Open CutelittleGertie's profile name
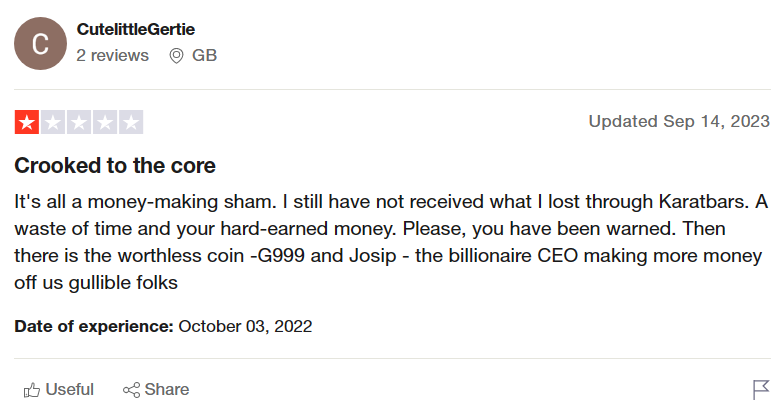The height and width of the screenshot is (420, 783). pos(135,29)
